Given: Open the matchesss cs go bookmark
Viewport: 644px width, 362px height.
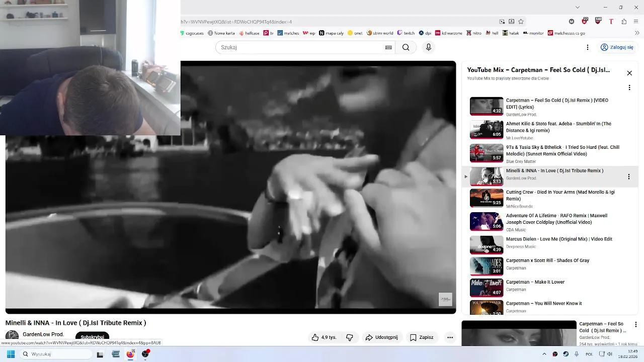Looking at the screenshot, I should click(566, 33).
